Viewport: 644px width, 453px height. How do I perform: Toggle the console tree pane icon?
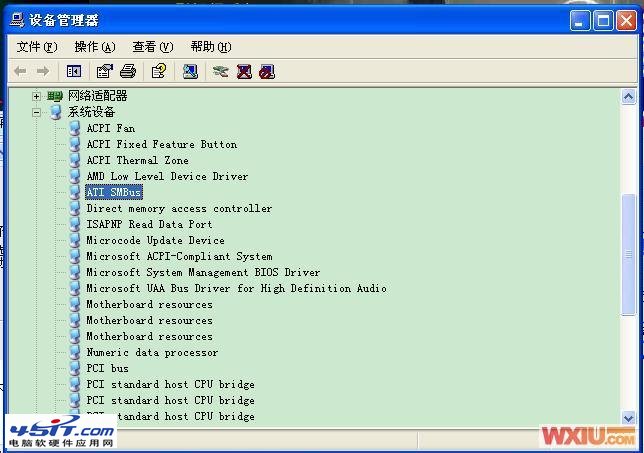(x=74, y=71)
